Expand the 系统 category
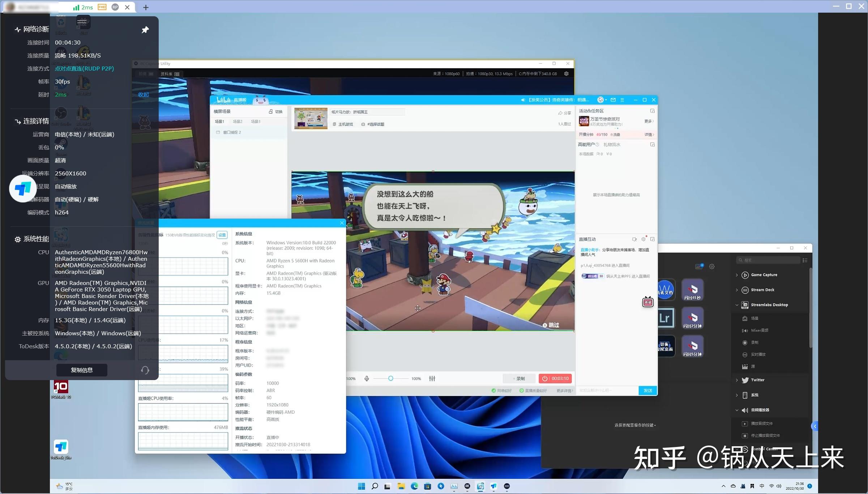 [x=737, y=395]
